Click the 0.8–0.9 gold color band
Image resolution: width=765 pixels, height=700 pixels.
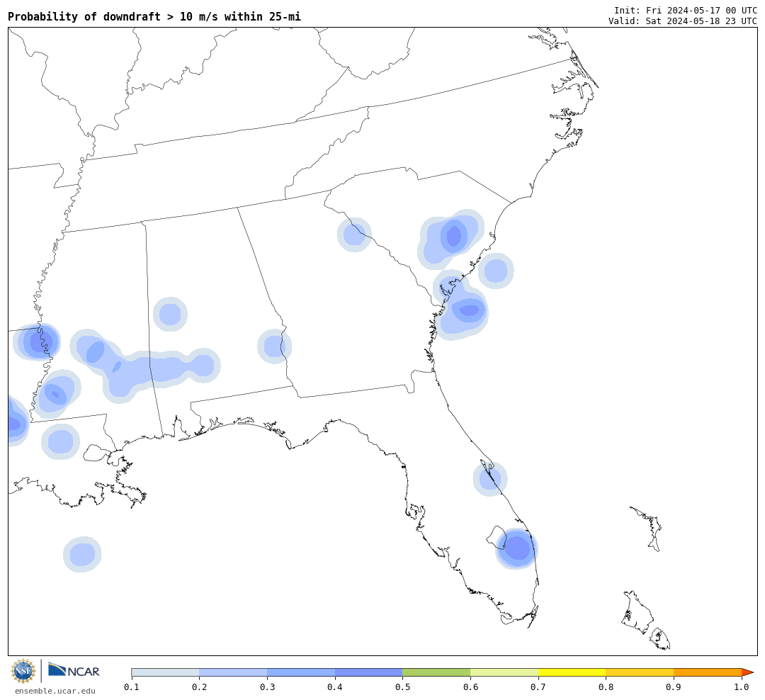(640, 672)
